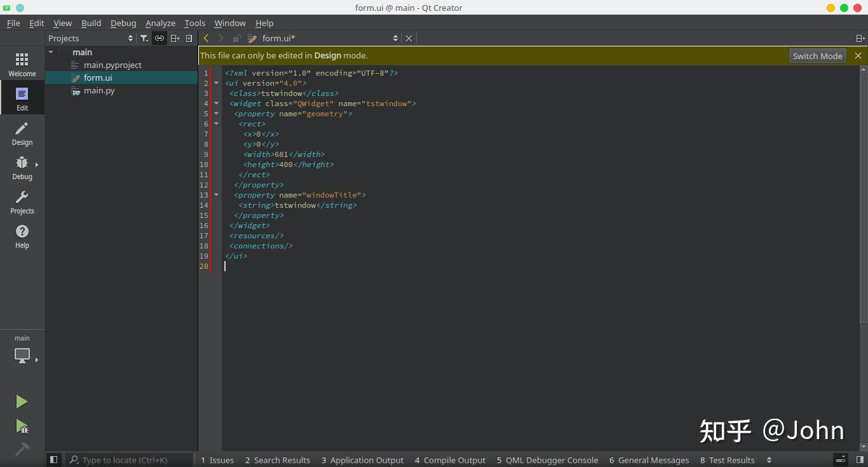Toggle the right sidebar visibility
The height and width of the screenshot is (467, 868).
tap(860, 460)
